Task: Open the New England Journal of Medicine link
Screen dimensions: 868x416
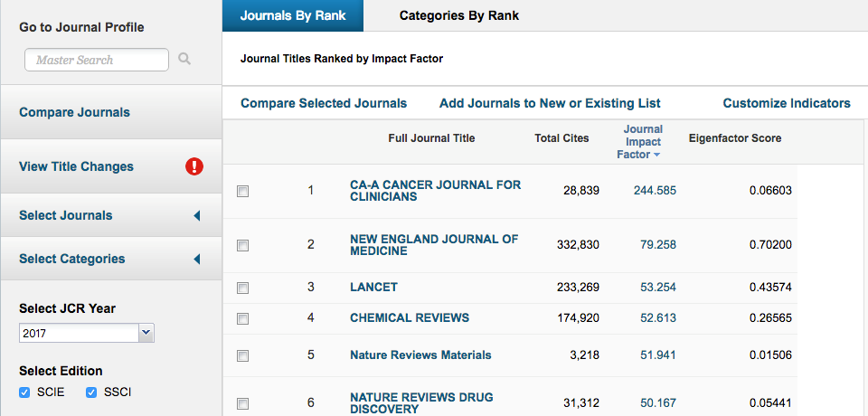Action: (434, 245)
